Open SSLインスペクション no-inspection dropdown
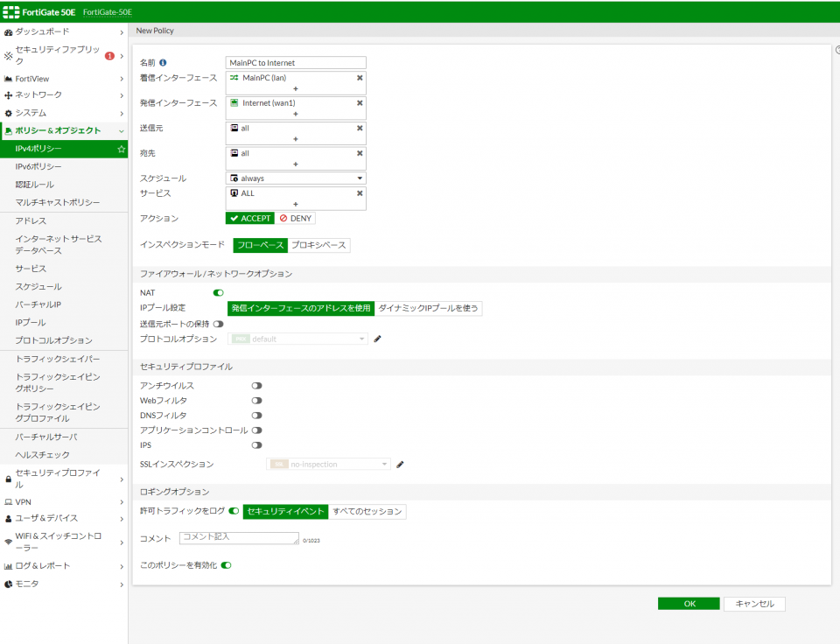The image size is (840, 644). point(328,465)
